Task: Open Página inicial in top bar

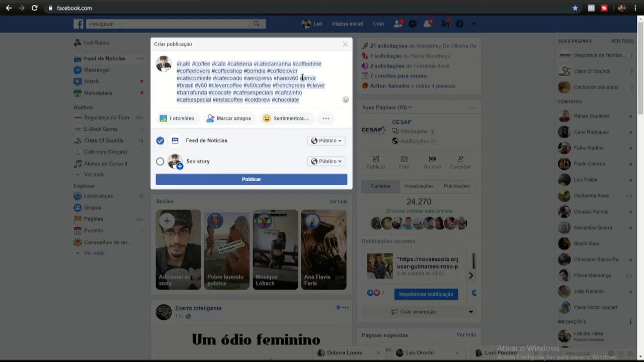Action: click(x=347, y=24)
